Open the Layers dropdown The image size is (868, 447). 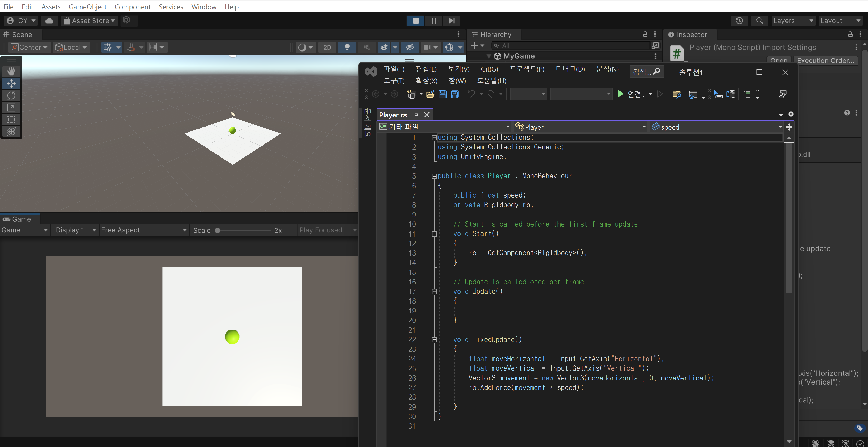point(792,21)
